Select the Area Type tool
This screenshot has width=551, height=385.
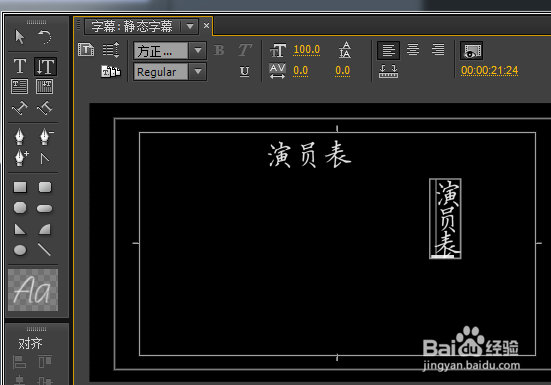click(x=20, y=86)
